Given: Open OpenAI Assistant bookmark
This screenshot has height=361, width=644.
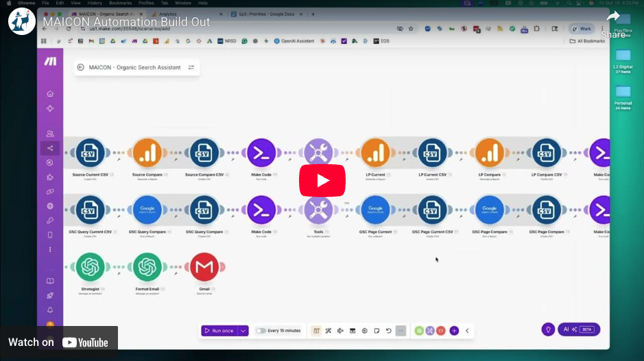Looking at the screenshot, I should tap(294, 41).
